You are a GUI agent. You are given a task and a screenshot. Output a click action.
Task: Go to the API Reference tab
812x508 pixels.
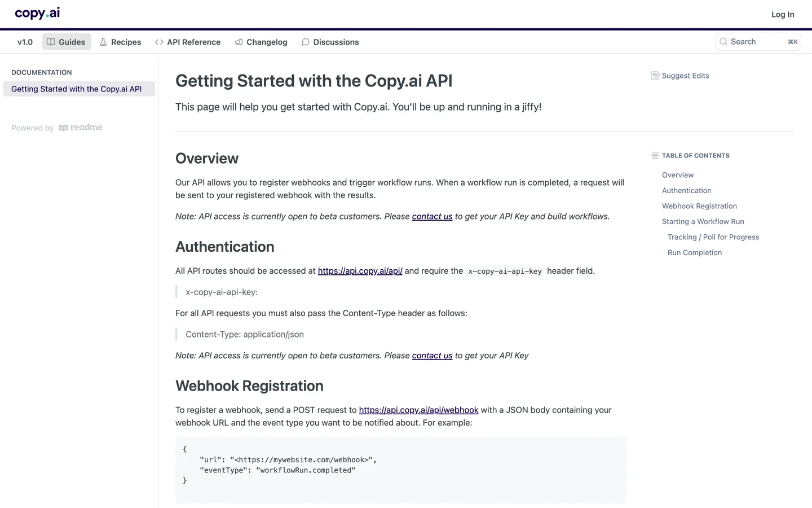coord(188,42)
